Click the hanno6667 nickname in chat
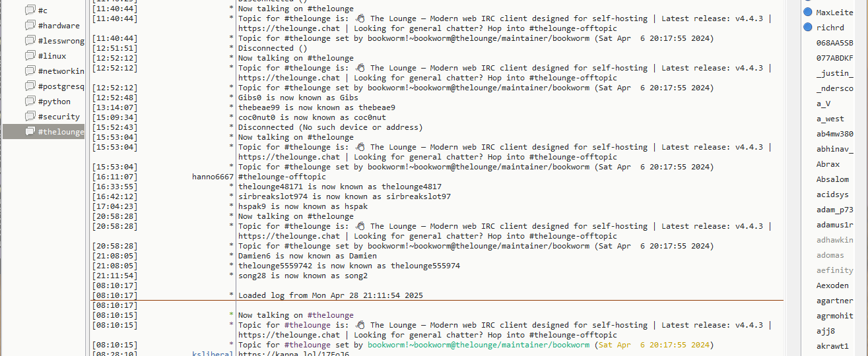Screen dimensions: 868x356 (x=213, y=177)
